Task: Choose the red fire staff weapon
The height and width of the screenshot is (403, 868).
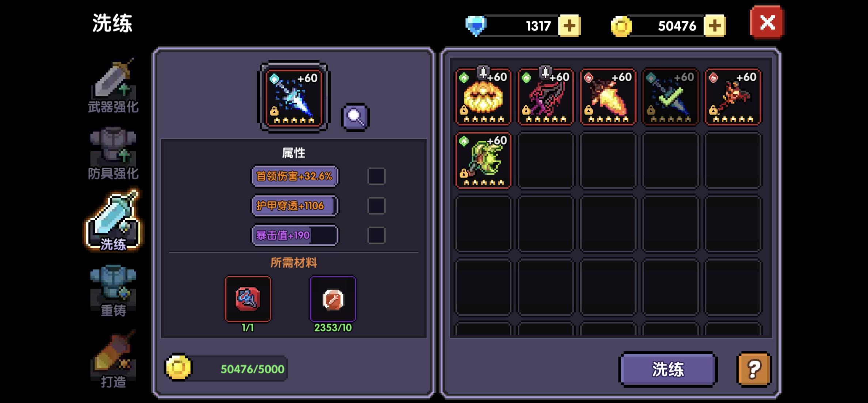Action: [x=733, y=97]
